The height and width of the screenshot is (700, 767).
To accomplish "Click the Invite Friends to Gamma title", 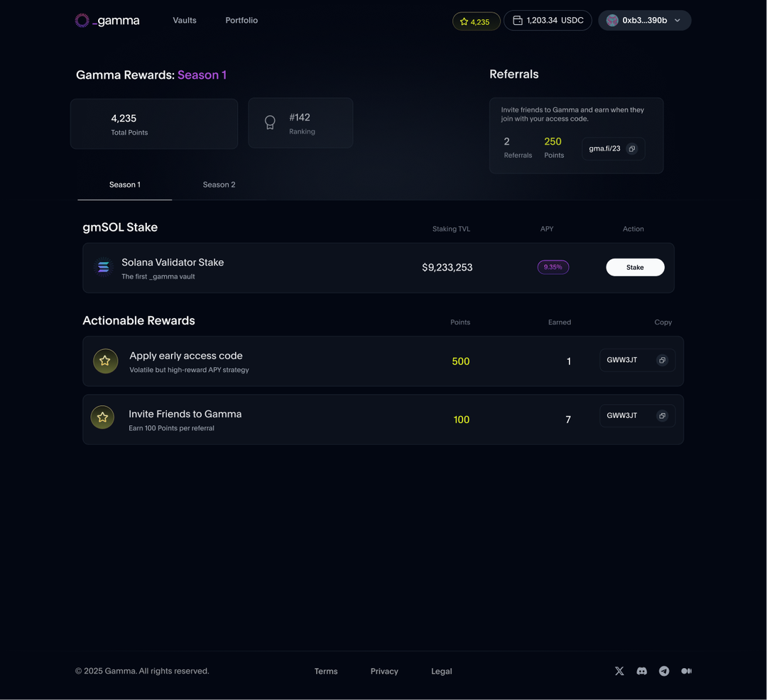I will 185,414.
